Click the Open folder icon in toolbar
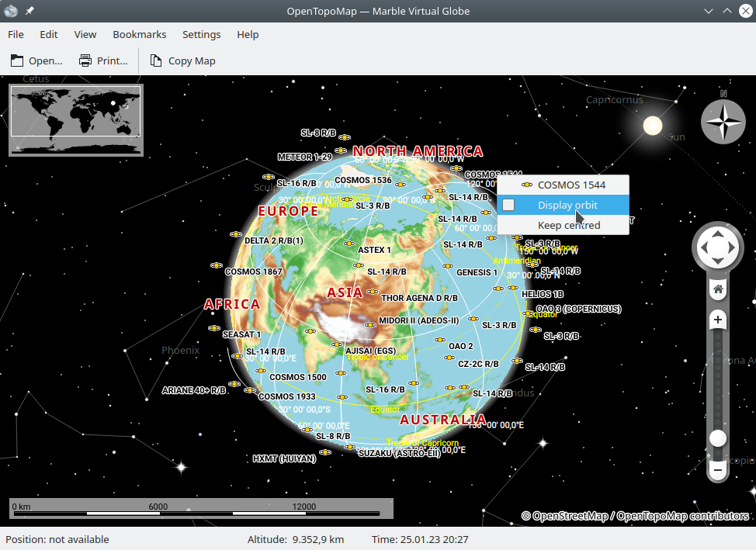 pos(17,61)
